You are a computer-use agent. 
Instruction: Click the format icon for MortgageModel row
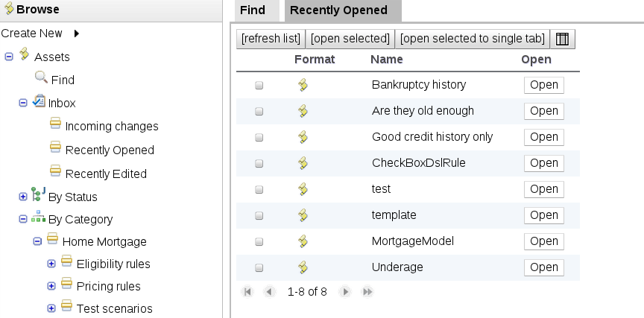(303, 241)
